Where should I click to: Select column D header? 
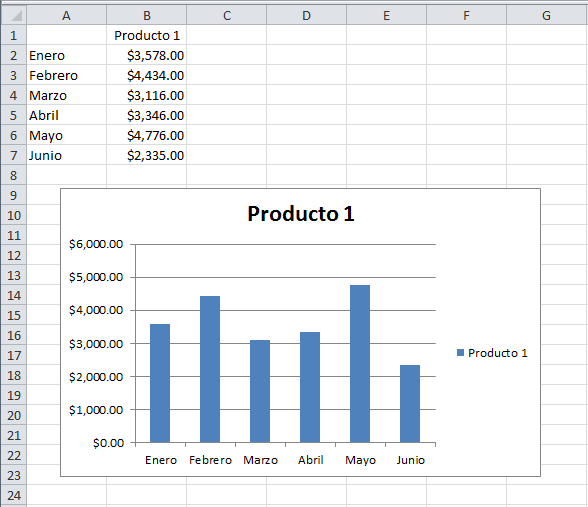click(x=306, y=15)
